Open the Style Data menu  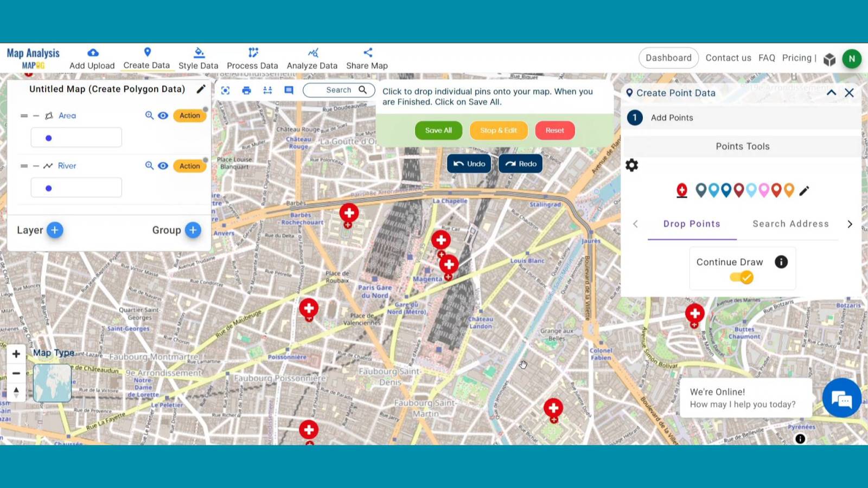pyautogui.click(x=198, y=59)
